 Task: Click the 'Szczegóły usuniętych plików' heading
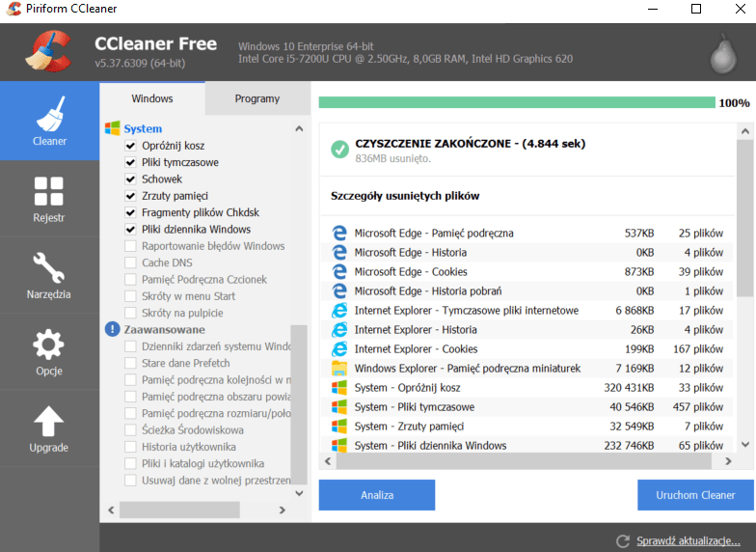click(x=405, y=196)
